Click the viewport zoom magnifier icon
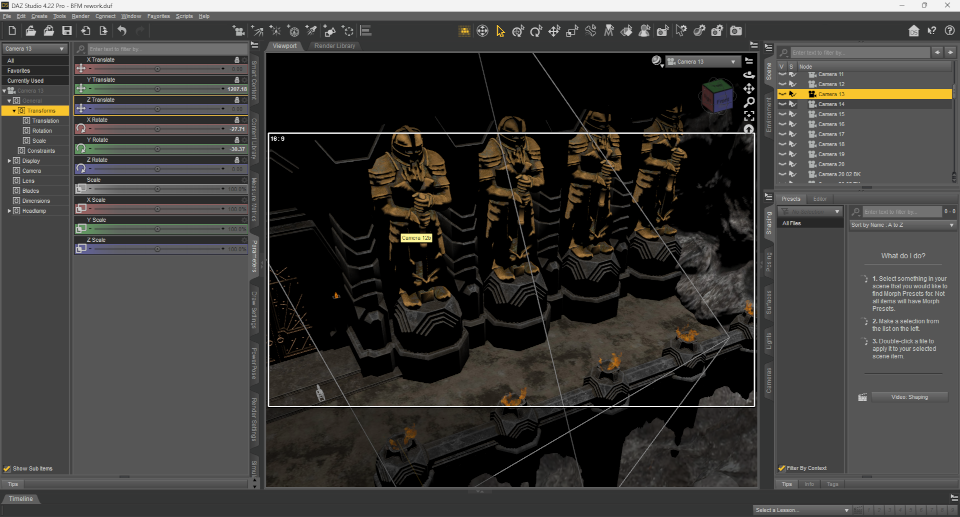Image resolution: width=960 pixels, height=517 pixels. tap(749, 102)
